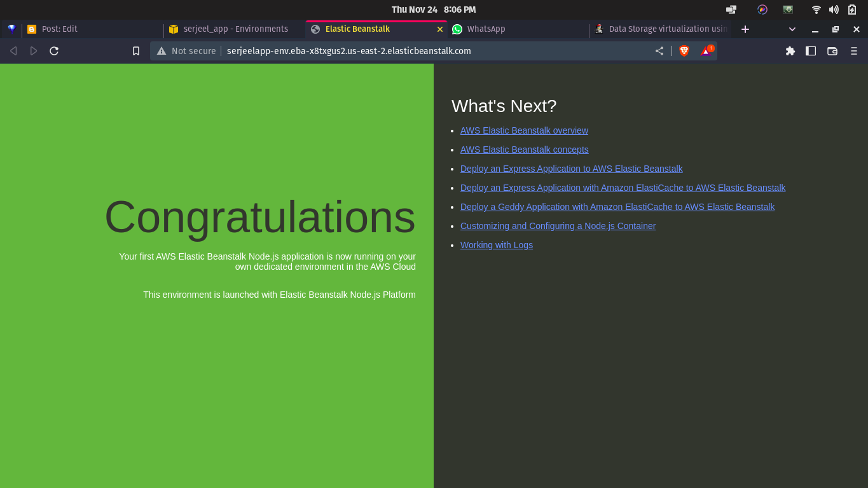This screenshot has height=488, width=868.
Task: Open Express Application with ElastiCache link
Action: point(623,188)
